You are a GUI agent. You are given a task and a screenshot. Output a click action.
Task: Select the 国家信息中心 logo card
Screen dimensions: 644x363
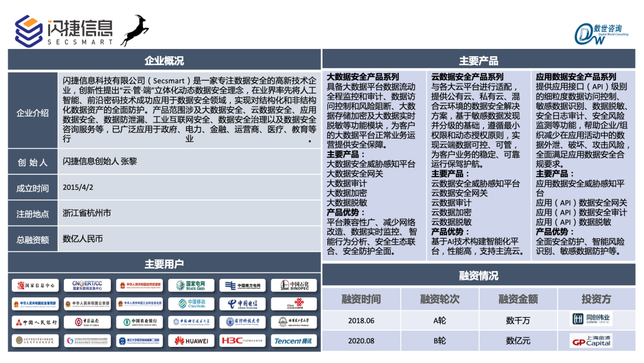35,285
